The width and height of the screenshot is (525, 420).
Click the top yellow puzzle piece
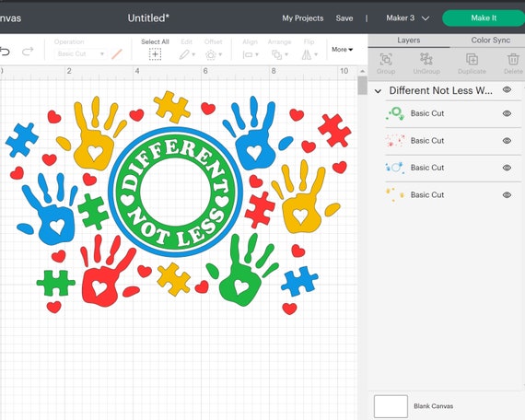point(171,107)
